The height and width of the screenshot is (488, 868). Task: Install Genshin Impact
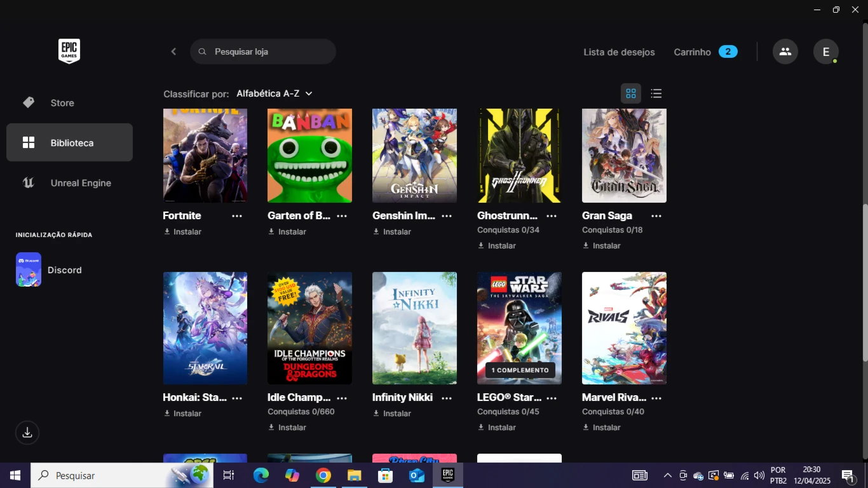(x=392, y=232)
